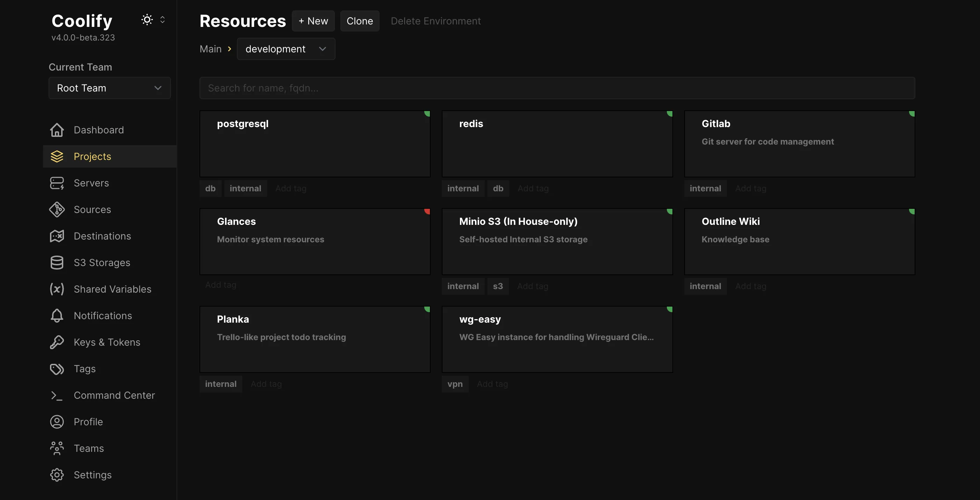Screen dimensions: 980x500
Task: Click the Servers icon in sidebar
Action: (x=57, y=183)
